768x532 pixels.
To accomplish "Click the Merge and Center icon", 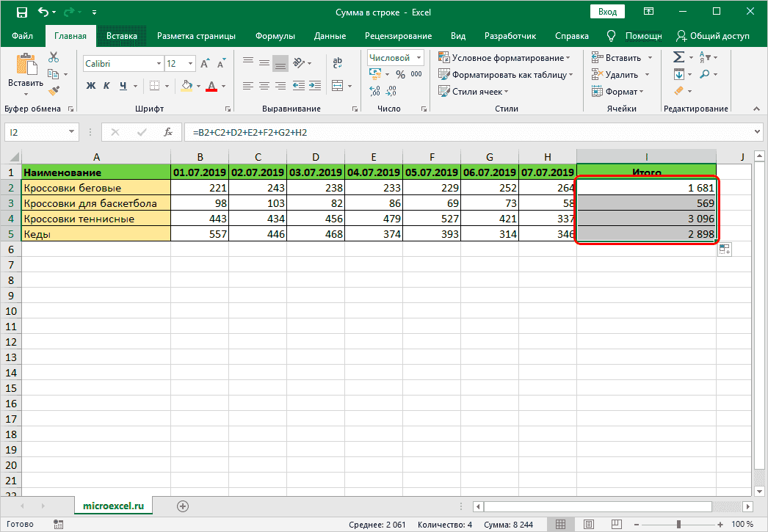I will tap(337, 86).
